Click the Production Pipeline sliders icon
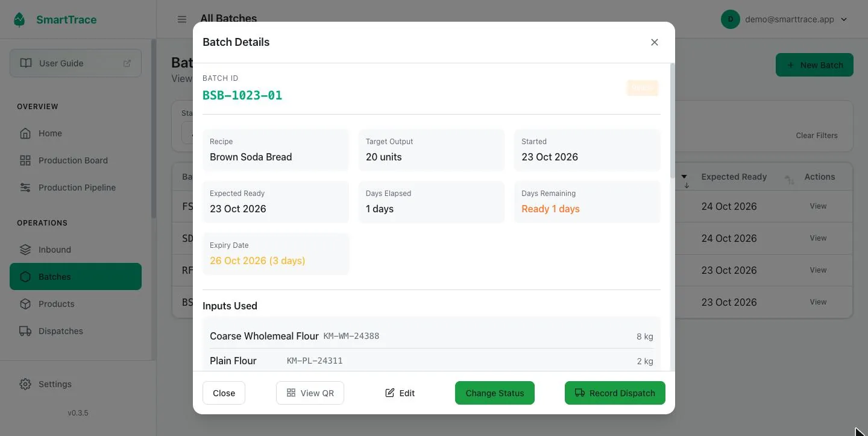 [25, 188]
